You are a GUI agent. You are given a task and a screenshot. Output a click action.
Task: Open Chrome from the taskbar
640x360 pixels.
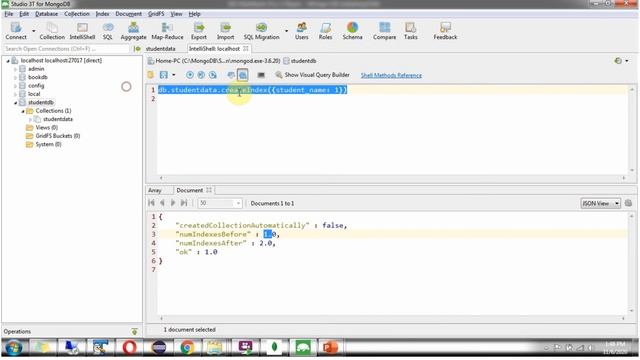tap(187, 348)
